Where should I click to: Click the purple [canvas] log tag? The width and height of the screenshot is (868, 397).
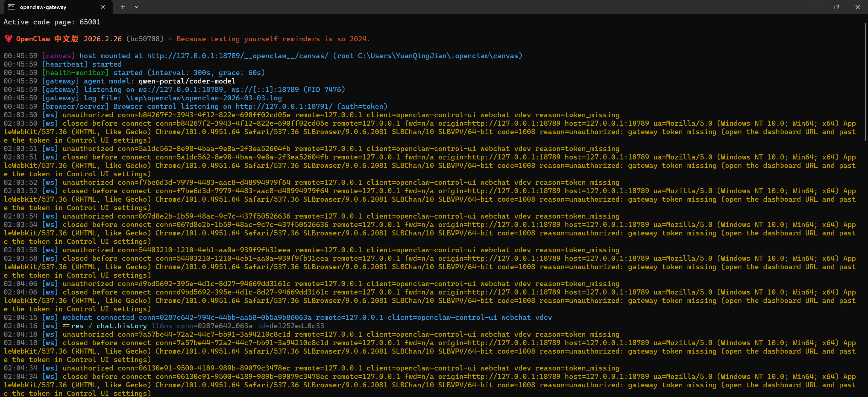coord(58,56)
